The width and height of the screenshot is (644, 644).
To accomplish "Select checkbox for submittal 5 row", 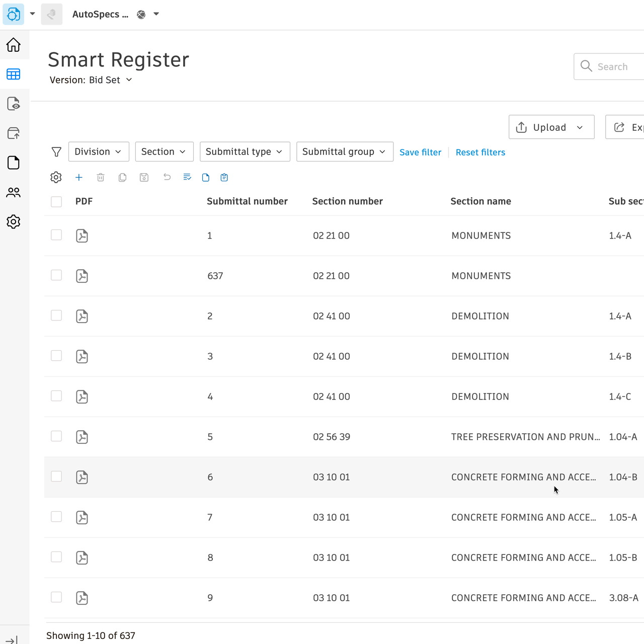I will point(56,436).
